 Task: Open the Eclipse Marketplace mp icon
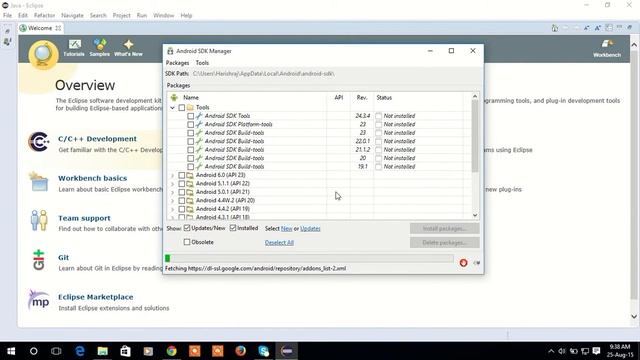pos(39,300)
